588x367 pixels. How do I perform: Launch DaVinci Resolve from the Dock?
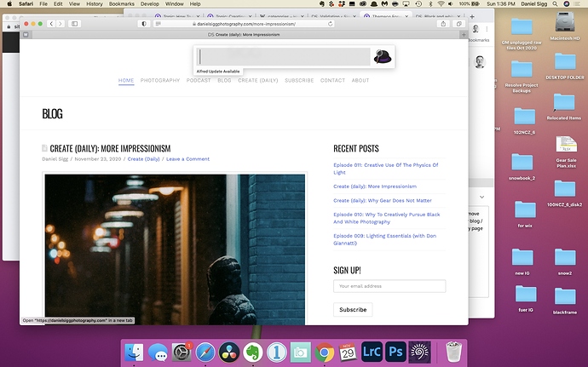pyautogui.click(x=229, y=353)
